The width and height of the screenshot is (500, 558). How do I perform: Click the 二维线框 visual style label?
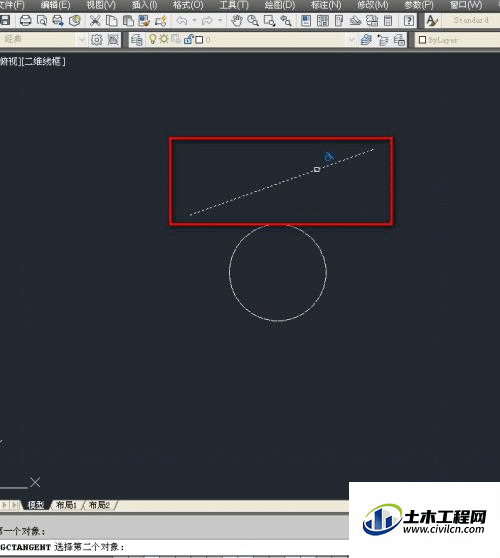[x=44, y=62]
